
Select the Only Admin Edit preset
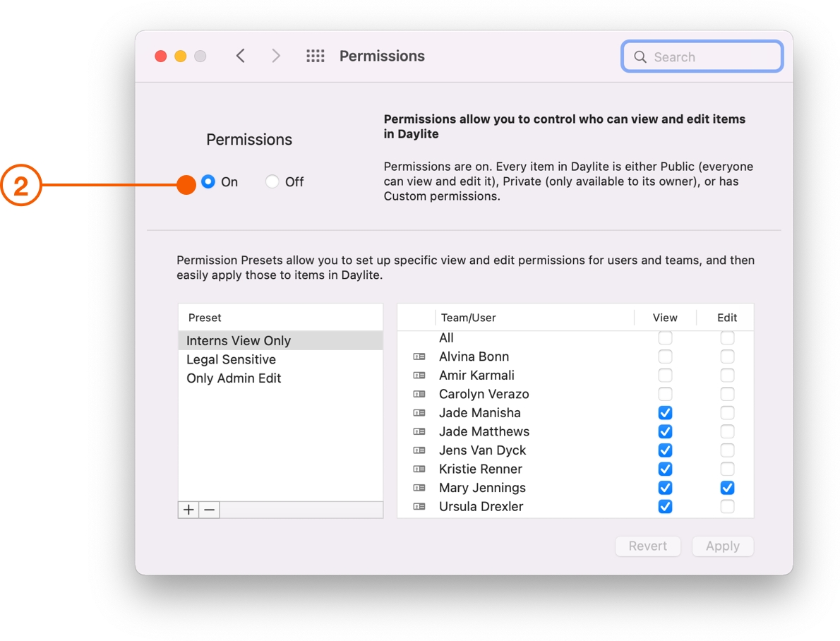pyautogui.click(x=235, y=378)
